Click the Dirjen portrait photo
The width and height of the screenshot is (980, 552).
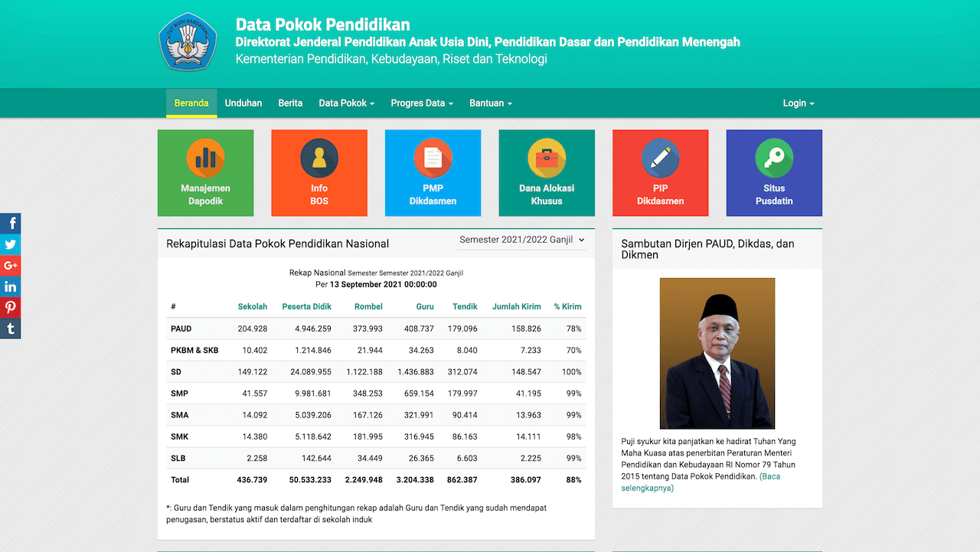(717, 353)
